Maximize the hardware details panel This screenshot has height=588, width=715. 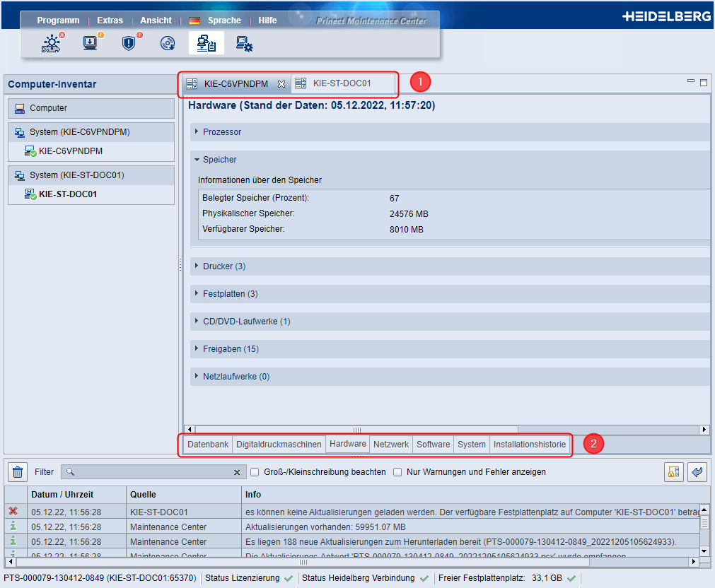tap(704, 83)
